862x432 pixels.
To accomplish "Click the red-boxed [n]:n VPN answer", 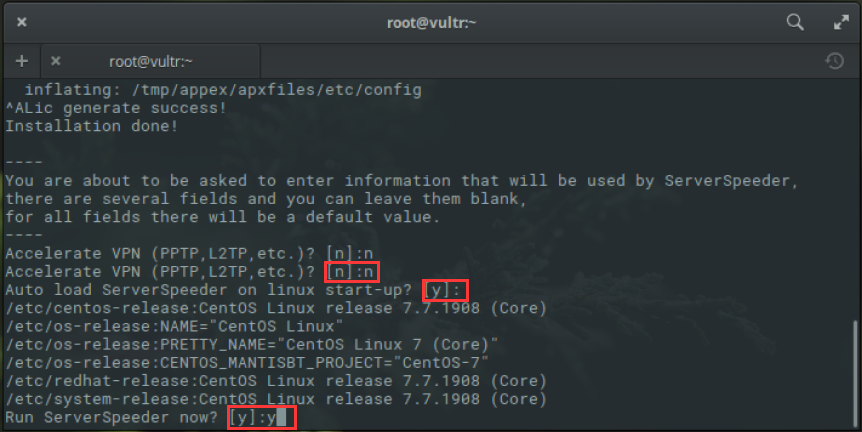I will tap(351, 272).
